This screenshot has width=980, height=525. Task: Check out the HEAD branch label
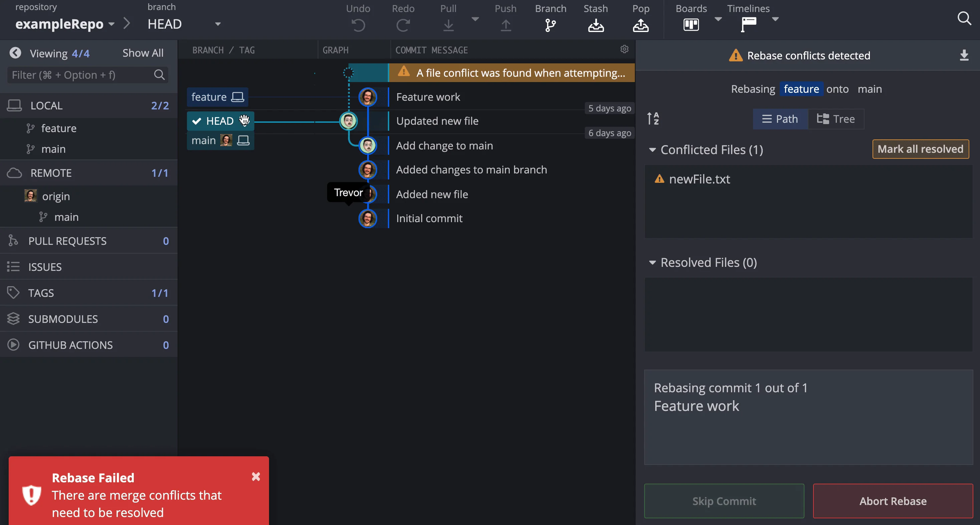pos(220,121)
